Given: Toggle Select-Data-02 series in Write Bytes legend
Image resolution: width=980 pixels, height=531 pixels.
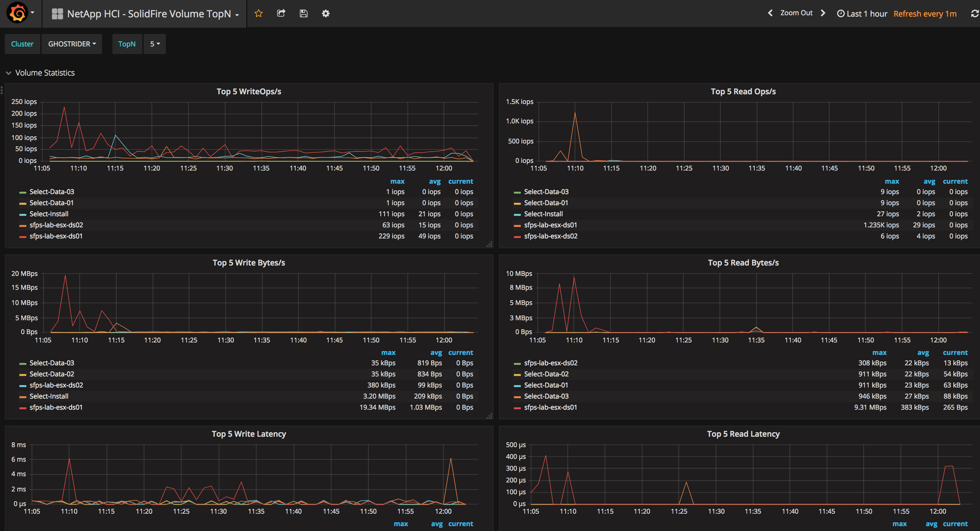Looking at the screenshot, I should (52, 374).
